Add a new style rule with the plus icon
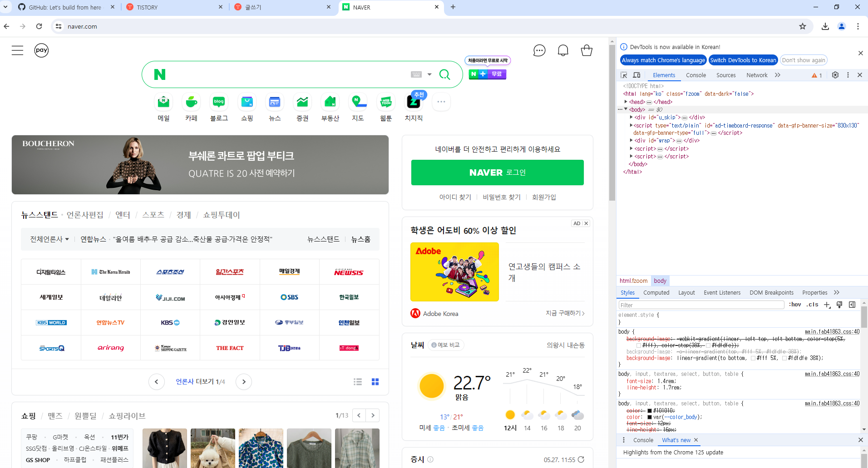868x468 pixels. [827, 305]
